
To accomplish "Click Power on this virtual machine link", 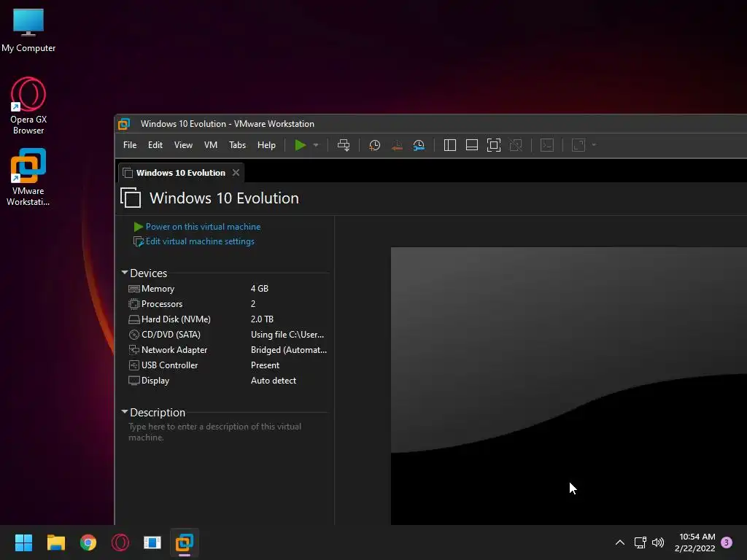I will coord(203,227).
